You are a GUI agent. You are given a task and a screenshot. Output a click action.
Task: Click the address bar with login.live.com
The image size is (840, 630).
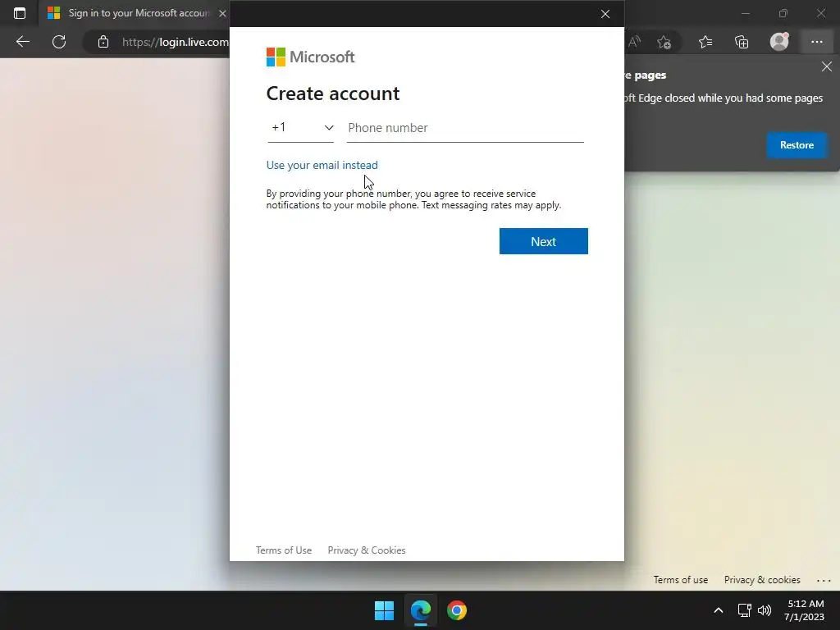tap(176, 42)
